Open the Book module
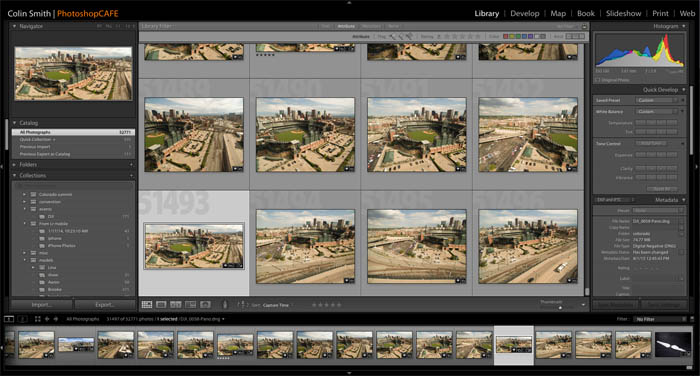 (586, 13)
